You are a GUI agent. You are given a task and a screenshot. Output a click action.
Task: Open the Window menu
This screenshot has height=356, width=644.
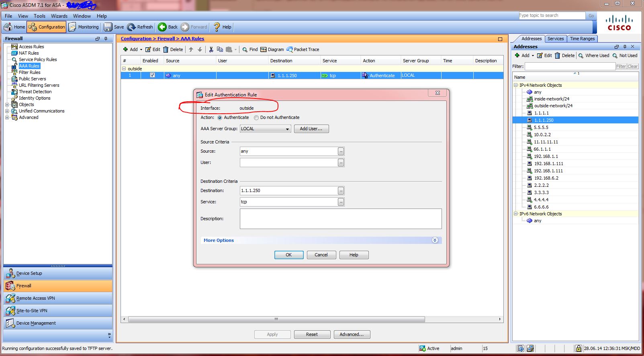82,16
